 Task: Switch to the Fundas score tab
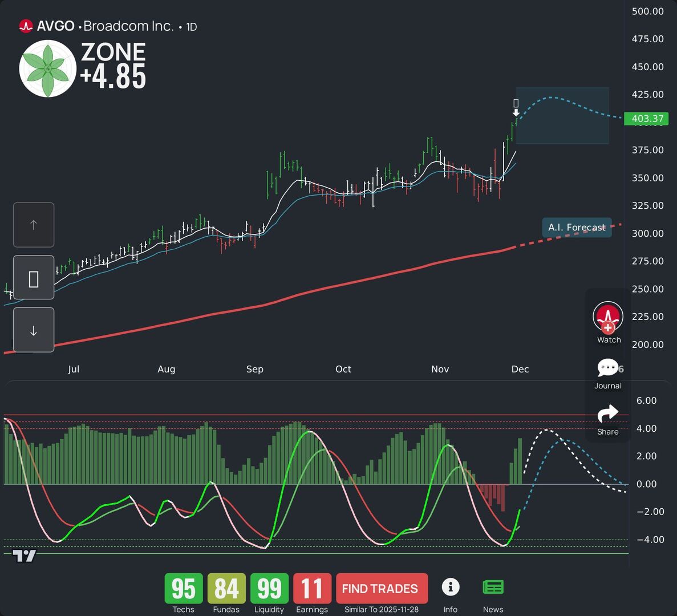(x=226, y=589)
